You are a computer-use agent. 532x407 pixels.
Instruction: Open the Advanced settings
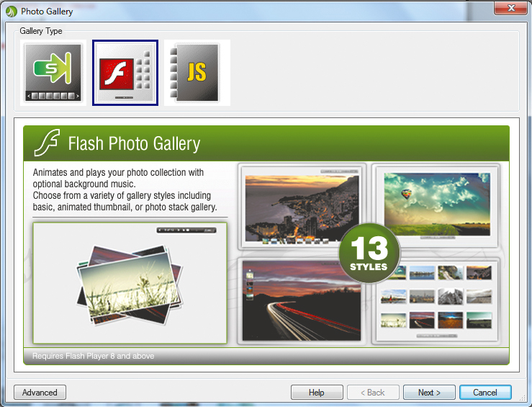(x=40, y=393)
